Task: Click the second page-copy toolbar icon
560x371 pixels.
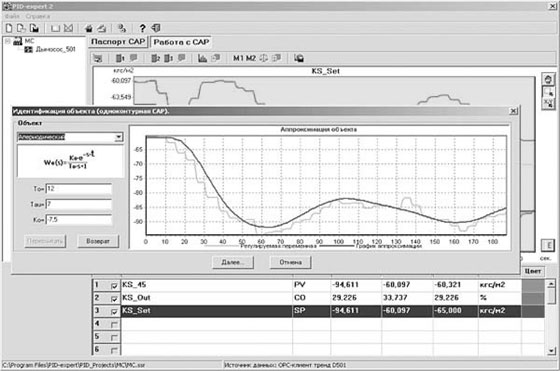Action: pyautogui.click(x=21, y=28)
